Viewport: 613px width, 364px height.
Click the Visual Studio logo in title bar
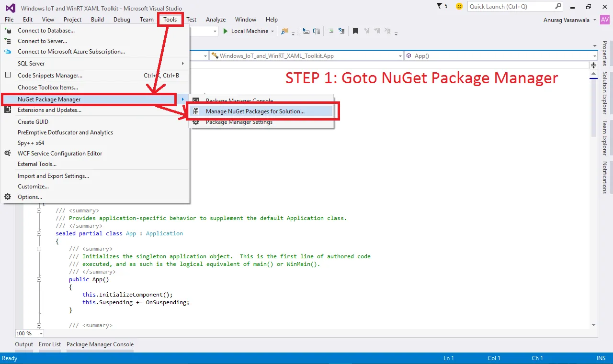point(10,7)
